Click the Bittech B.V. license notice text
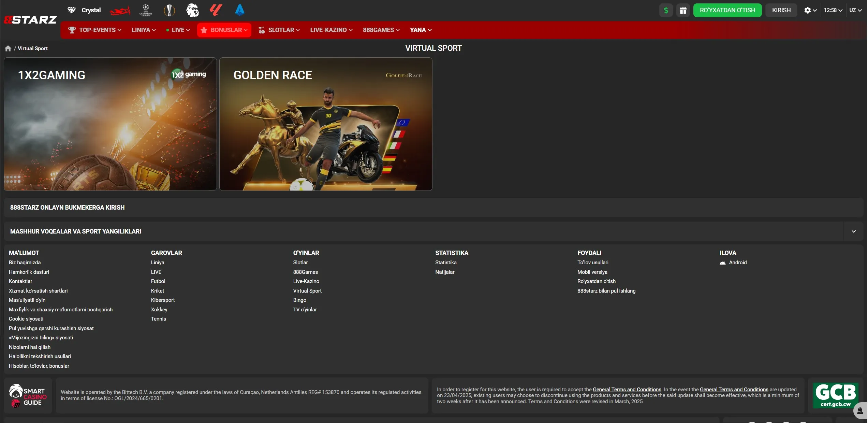 pos(241,395)
